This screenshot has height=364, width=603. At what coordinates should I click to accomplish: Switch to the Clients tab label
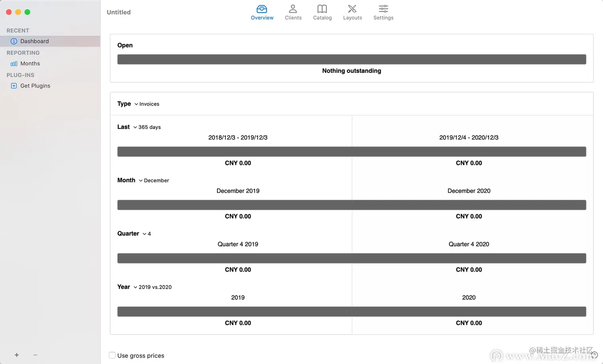coord(293,18)
